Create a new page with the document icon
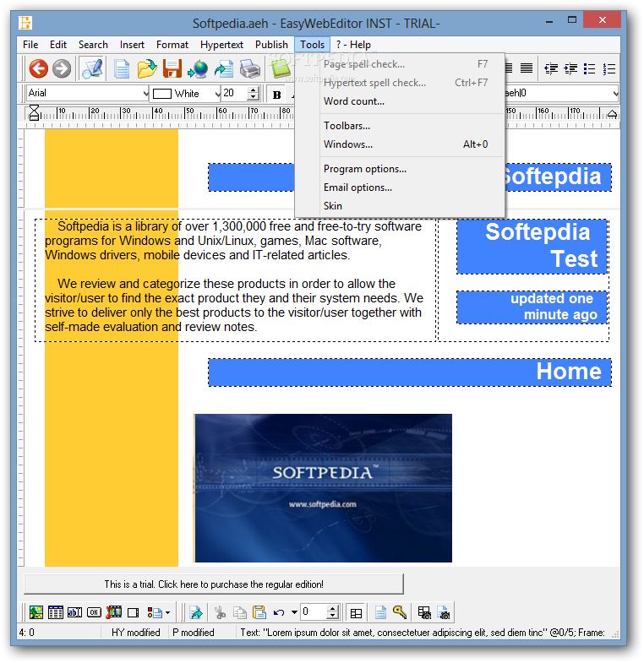 122,69
